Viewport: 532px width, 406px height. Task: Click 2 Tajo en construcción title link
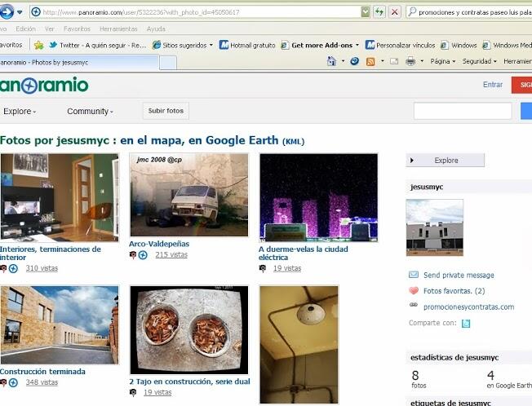189,382
